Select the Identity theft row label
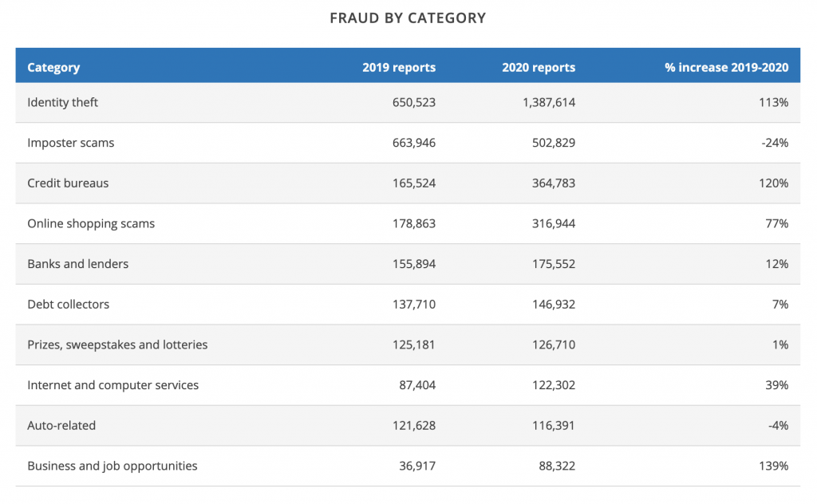This screenshot has height=504, width=817. [x=63, y=103]
